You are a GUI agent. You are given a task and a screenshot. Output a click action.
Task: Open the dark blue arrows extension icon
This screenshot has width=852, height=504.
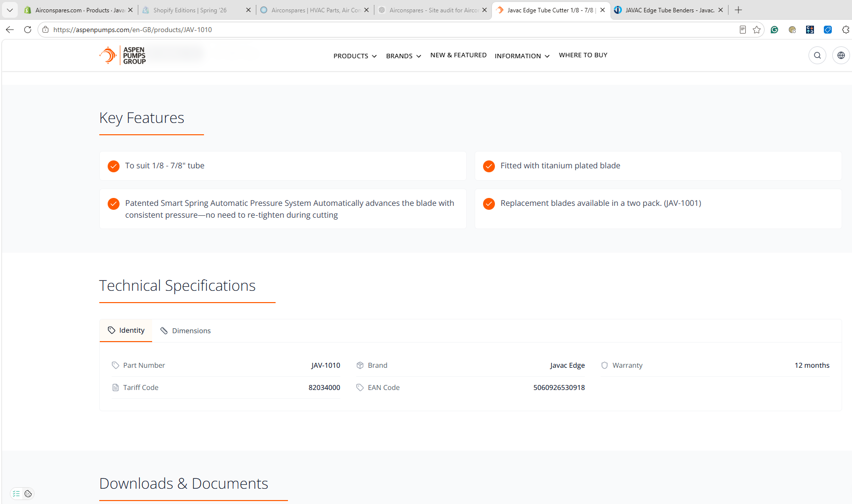pyautogui.click(x=810, y=30)
